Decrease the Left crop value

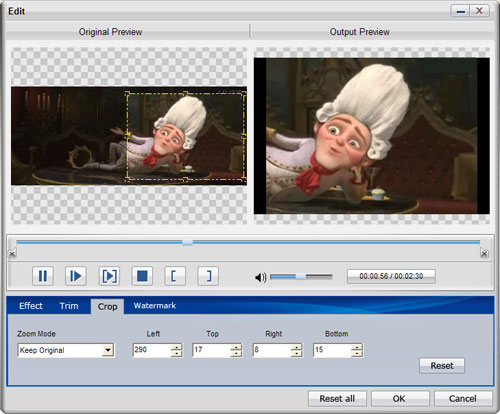pyautogui.click(x=177, y=353)
